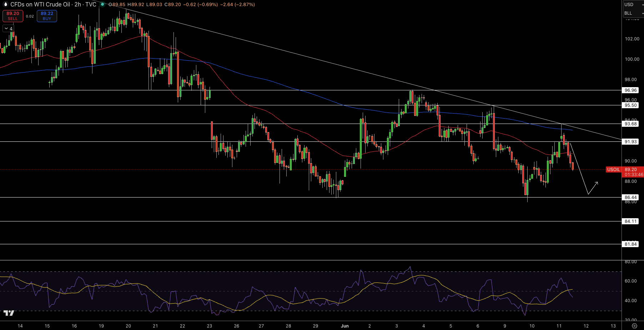Click the Jun label on the time axis

(345, 326)
